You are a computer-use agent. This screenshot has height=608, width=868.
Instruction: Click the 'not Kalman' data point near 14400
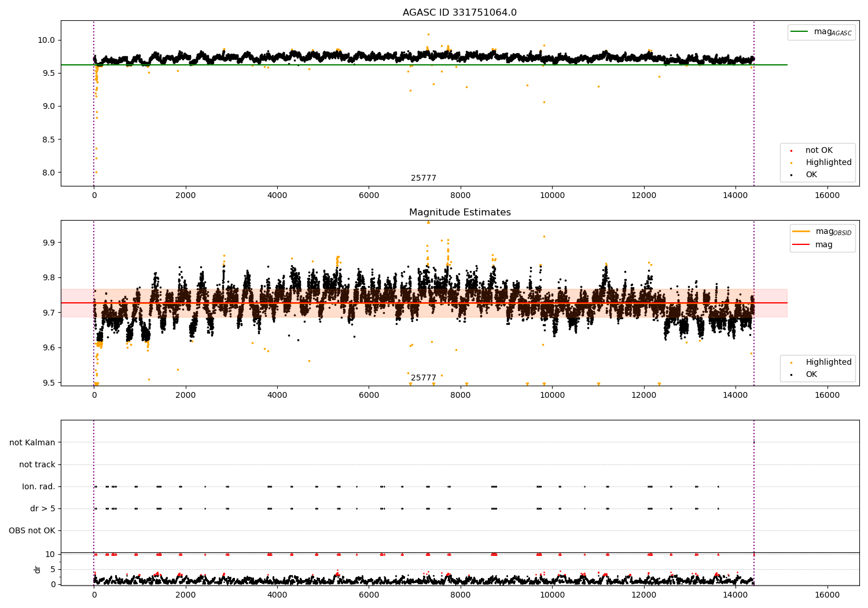tap(753, 442)
